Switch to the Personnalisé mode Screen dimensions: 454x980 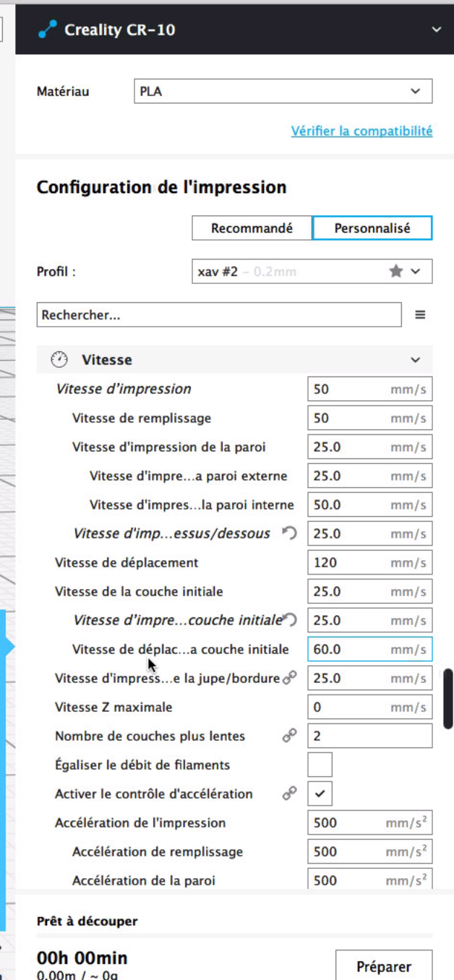pos(372,228)
